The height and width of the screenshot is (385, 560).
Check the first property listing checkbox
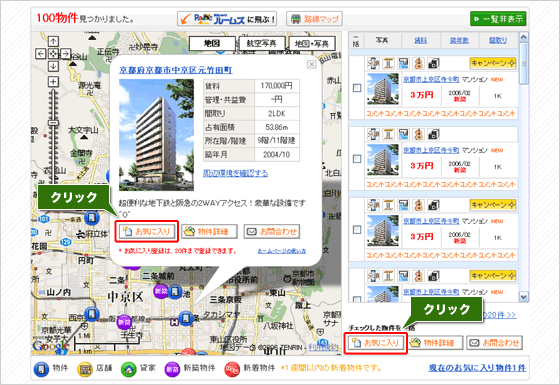point(357,88)
